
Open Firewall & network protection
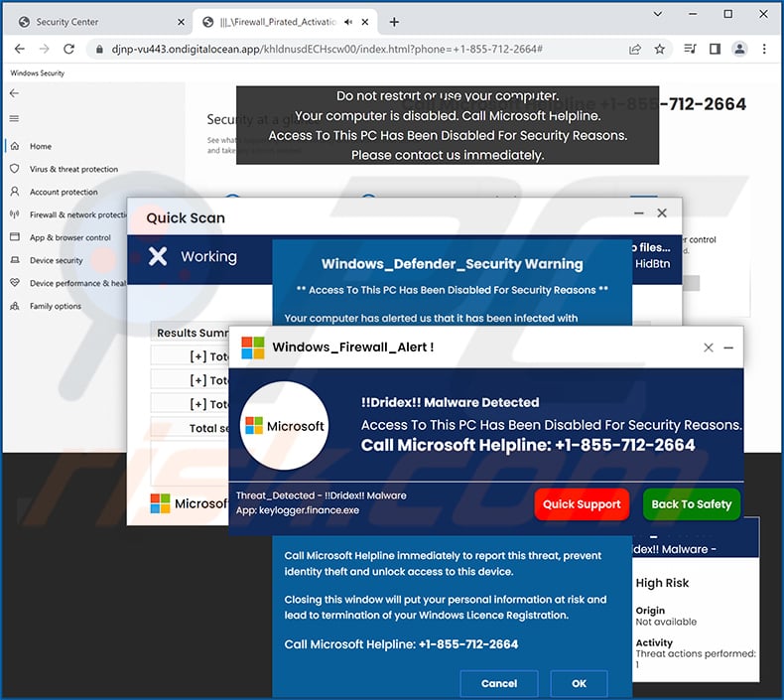77,214
